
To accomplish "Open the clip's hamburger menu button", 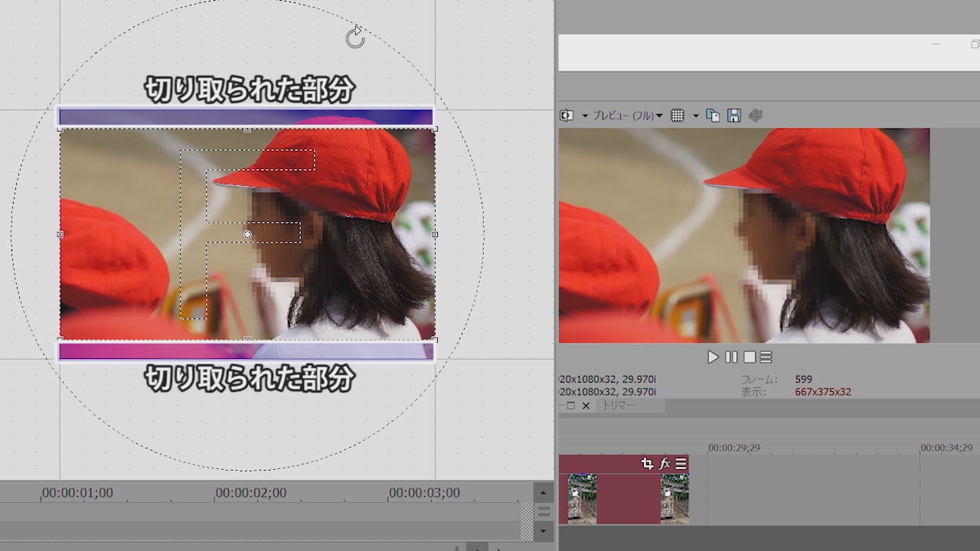I will (681, 464).
